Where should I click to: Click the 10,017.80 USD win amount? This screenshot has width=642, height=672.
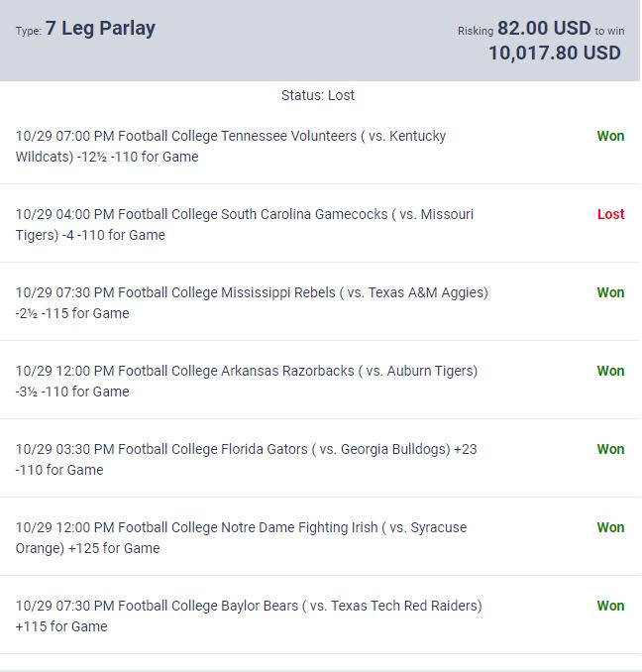click(554, 54)
